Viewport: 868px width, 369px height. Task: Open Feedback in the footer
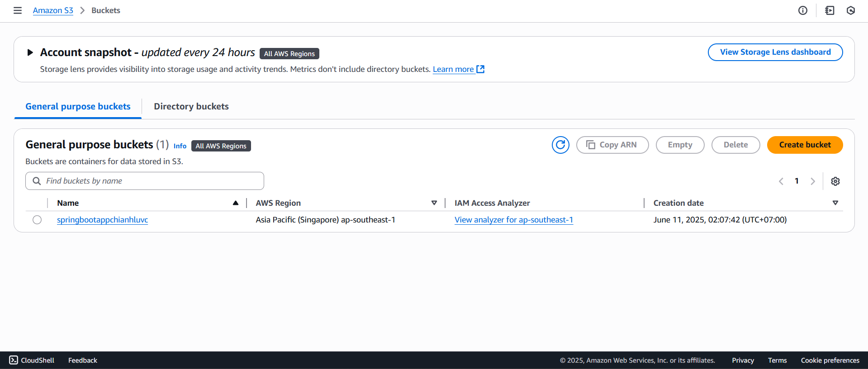coord(83,360)
